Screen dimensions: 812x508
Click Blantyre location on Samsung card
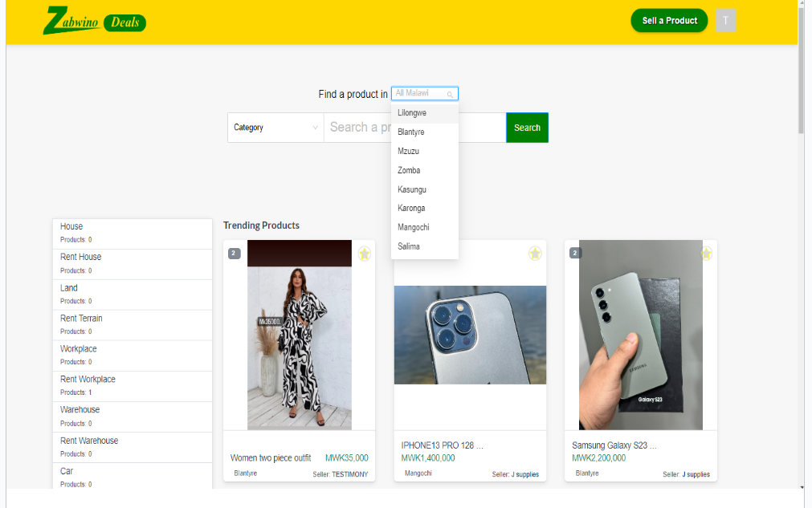(x=587, y=473)
